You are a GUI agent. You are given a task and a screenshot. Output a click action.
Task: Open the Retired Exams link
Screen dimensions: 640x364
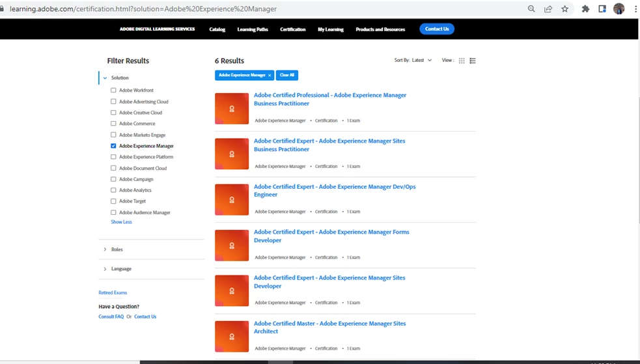113,292
